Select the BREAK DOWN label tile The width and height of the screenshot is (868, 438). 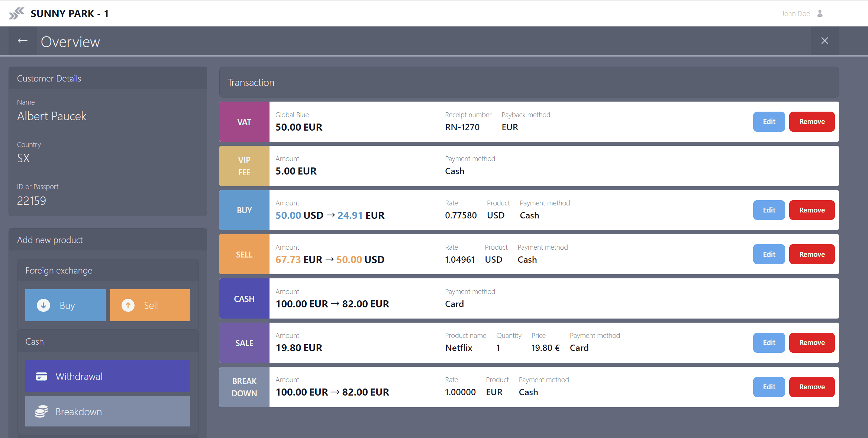(244, 387)
